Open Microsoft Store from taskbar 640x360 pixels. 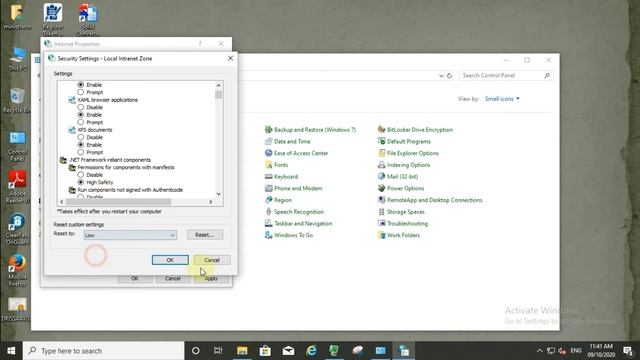coord(265,351)
